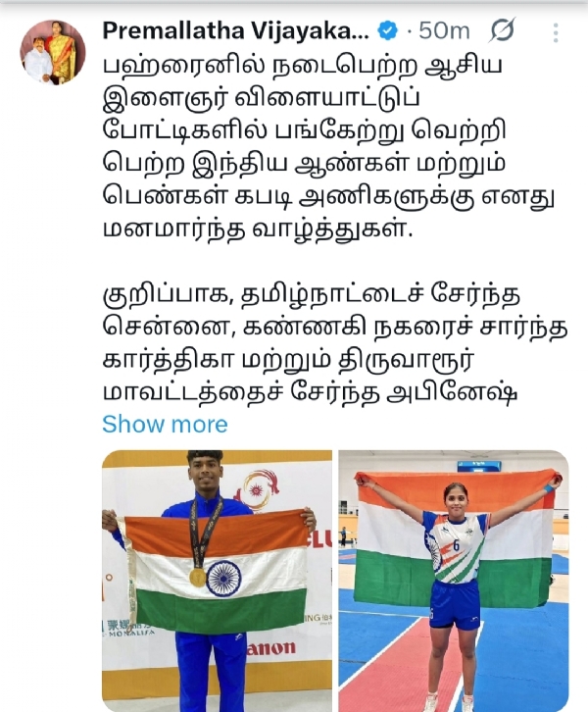Click the name அபினேஷ் in tweet text
Viewport: 588px width, 712px height.
click(x=452, y=391)
